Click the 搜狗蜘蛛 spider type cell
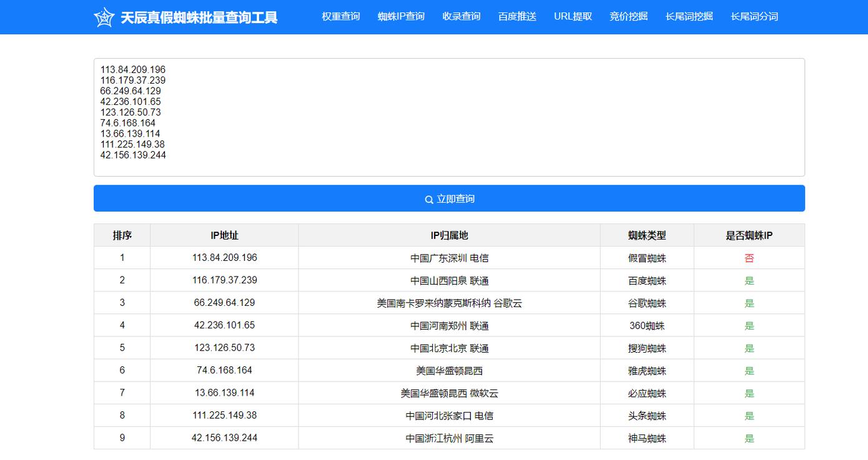The image size is (868, 460). pos(647,348)
